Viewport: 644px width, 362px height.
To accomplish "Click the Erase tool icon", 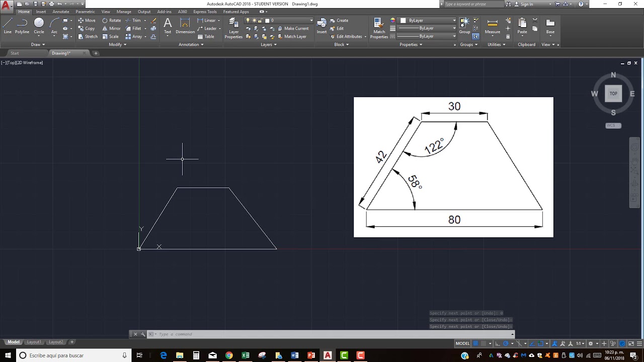I will pos(153,21).
